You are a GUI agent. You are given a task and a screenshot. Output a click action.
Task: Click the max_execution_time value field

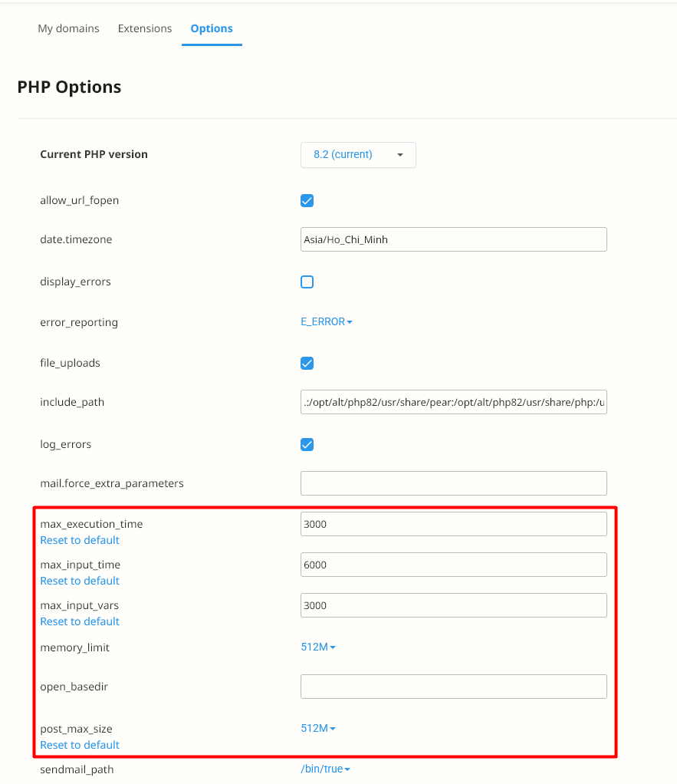point(453,524)
